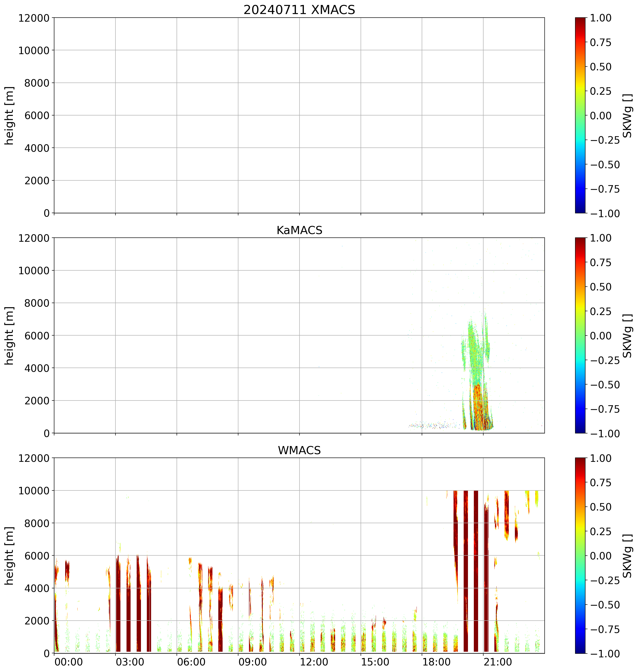The image size is (638, 672).
Task: Click the 12:00 time axis label
Action: [314, 662]
